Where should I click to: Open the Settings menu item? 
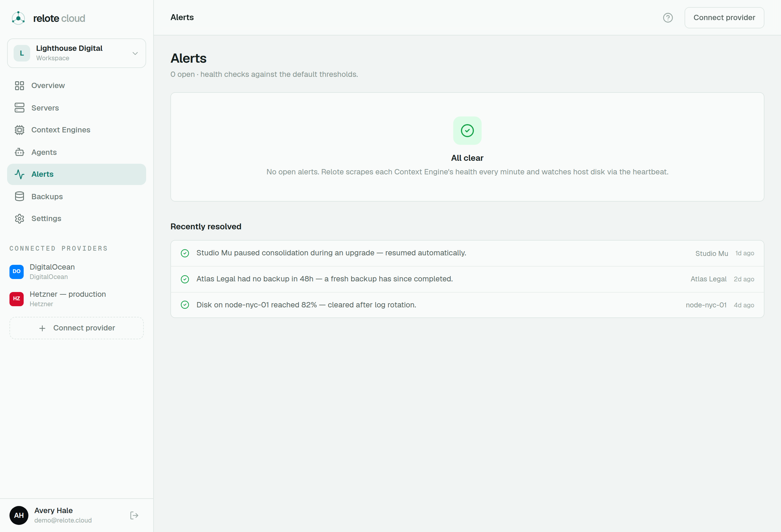pyautogui.click(x=77, y=218)
